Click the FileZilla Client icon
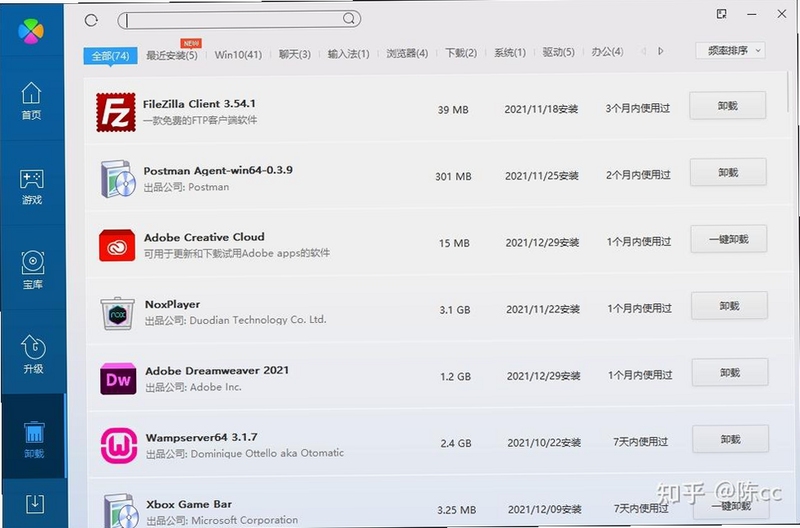800x528 pixels. (x=116, y=112)
